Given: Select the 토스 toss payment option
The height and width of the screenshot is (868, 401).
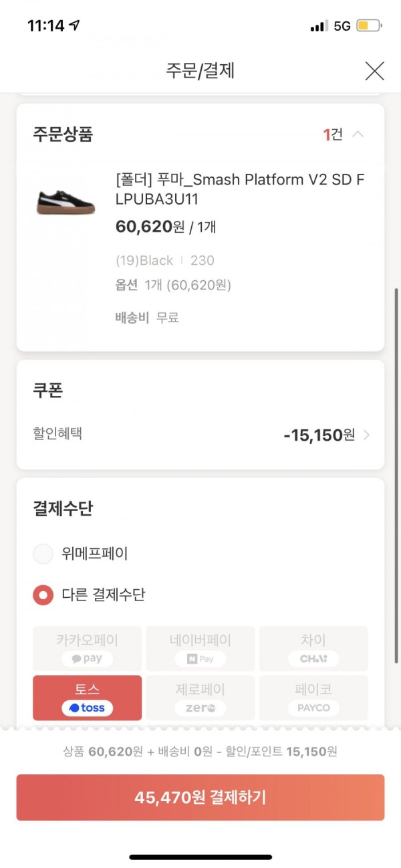Looking at the screenshot, I should [x=87, y=697].
